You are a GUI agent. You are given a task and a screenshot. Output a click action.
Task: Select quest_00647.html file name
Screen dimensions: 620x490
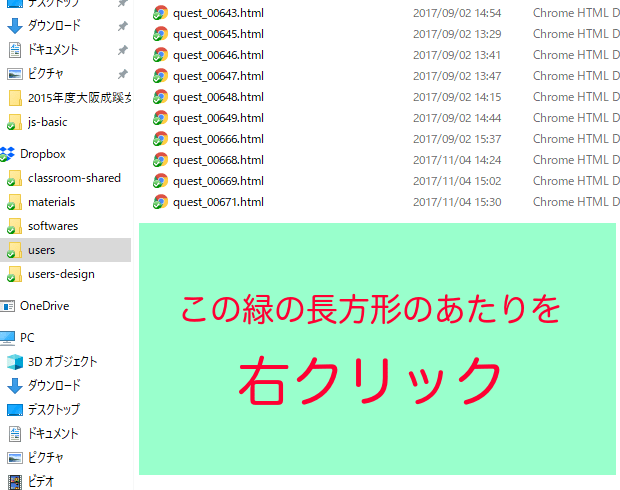[x=218, y=76]
